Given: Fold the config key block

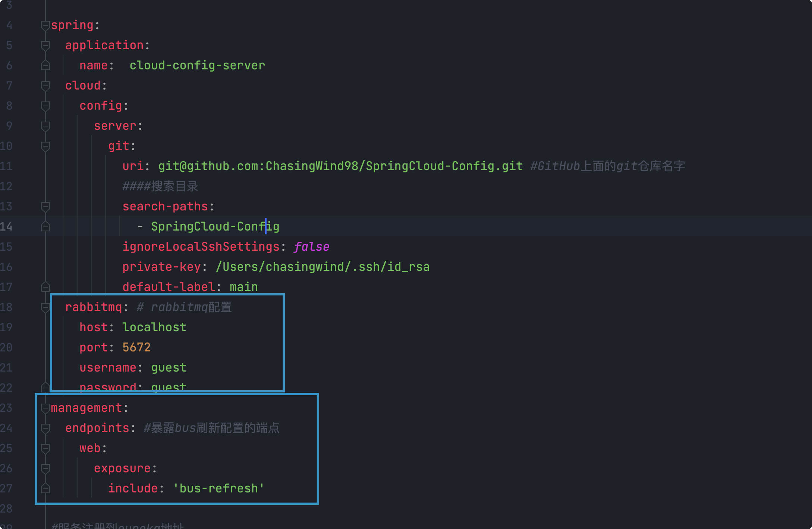Looking at the screenshot, I should click(x=45, y=106).
